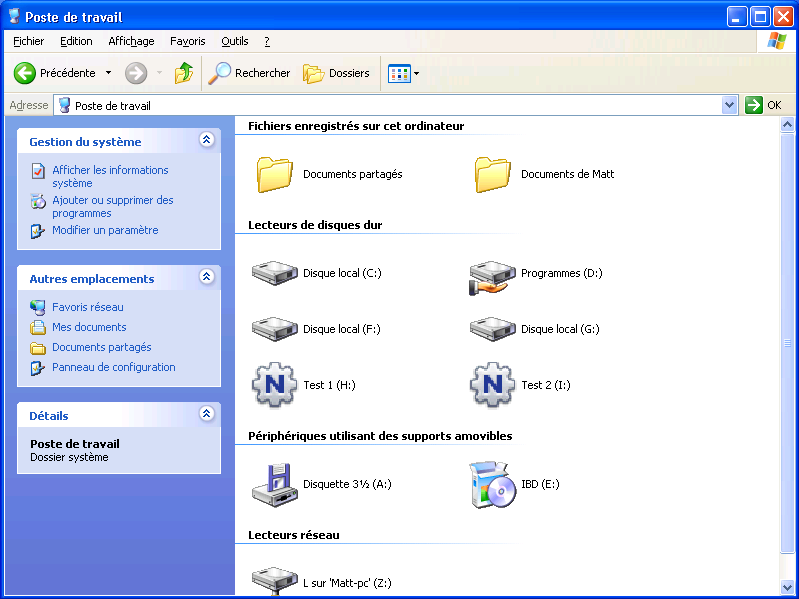
Task: Open the Outils menu
Action: [235, 41]
